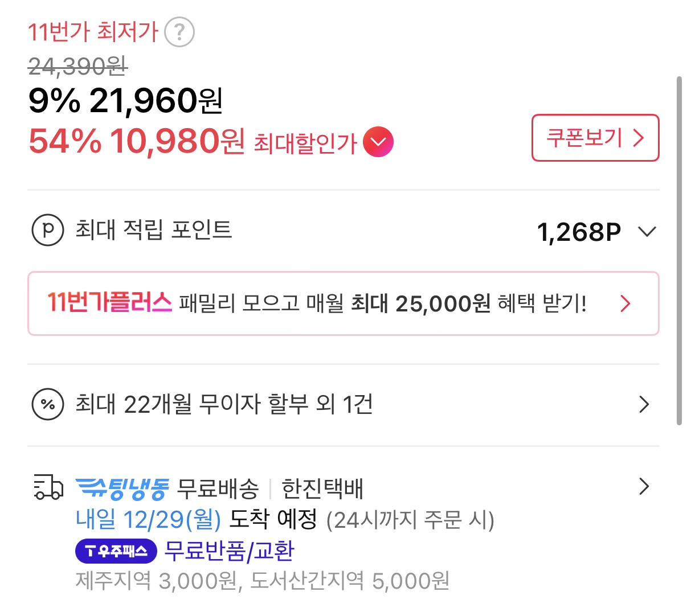The width and height of the screenshot is (687, 616).
Task: Click the delivery truck icon
Action: click(x=48, y=487)
